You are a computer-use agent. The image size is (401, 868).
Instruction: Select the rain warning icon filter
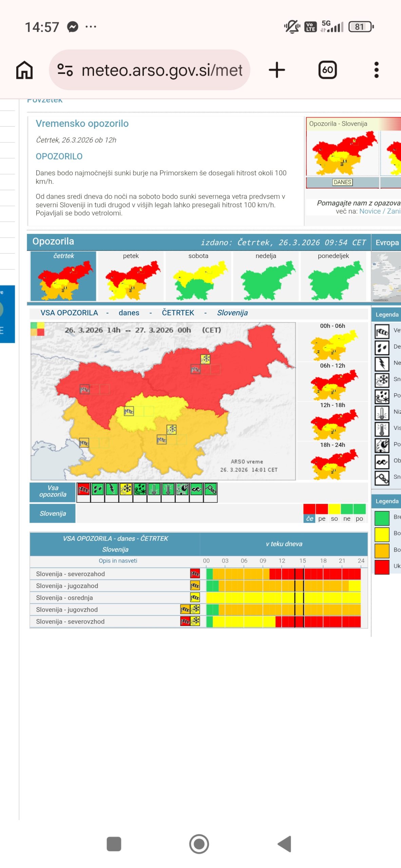(x=98, y=489)
